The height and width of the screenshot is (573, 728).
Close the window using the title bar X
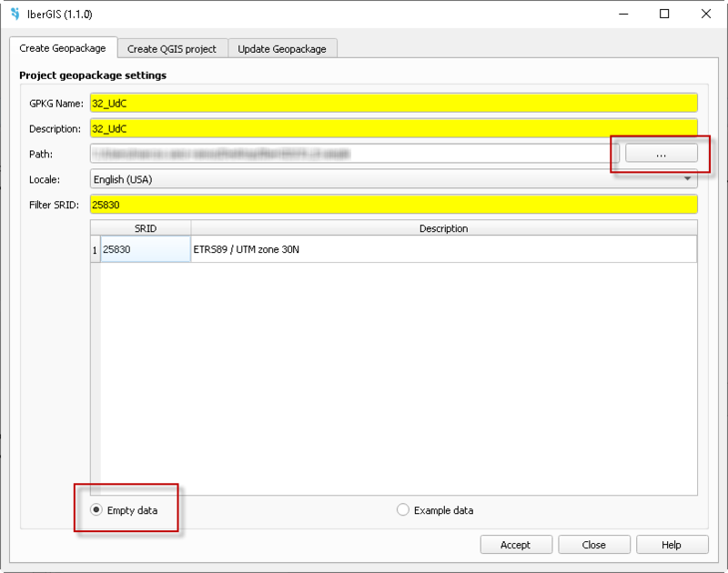click(x=706, y=15)
